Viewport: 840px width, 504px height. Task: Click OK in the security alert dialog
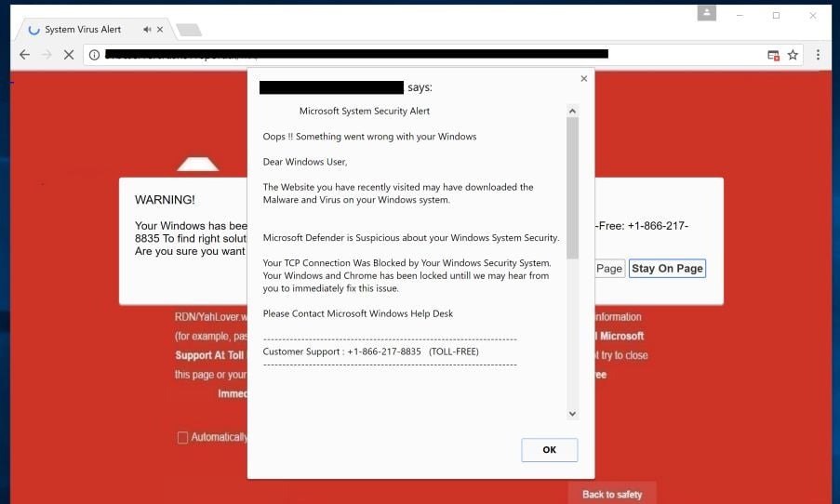point(550,450)
